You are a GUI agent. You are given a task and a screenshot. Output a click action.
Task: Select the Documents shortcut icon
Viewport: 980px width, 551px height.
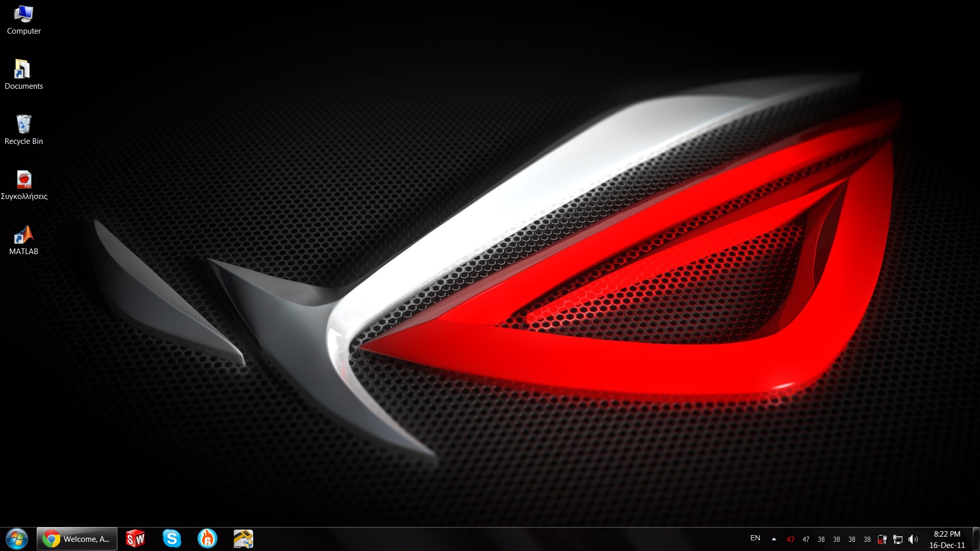point(23,70)
